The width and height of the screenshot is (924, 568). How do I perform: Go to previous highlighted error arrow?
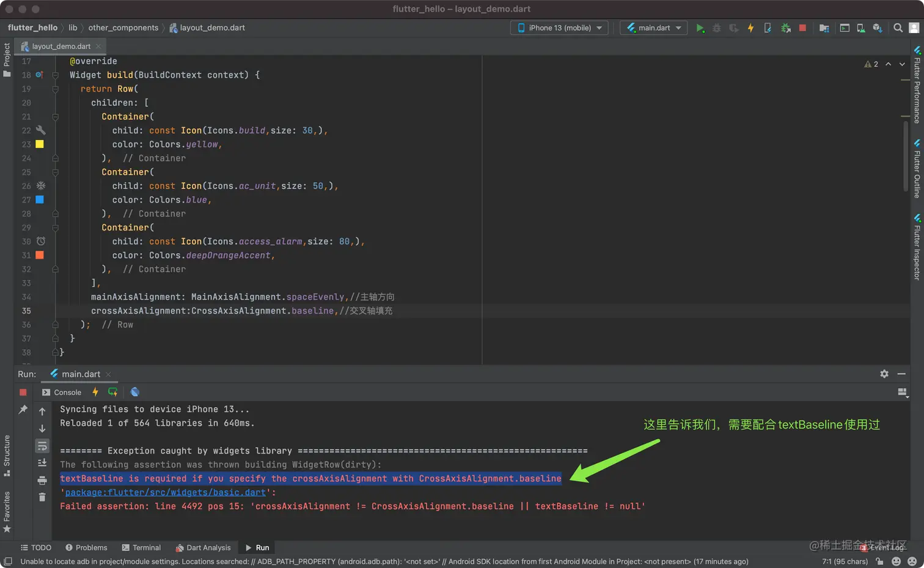point(888,64)
